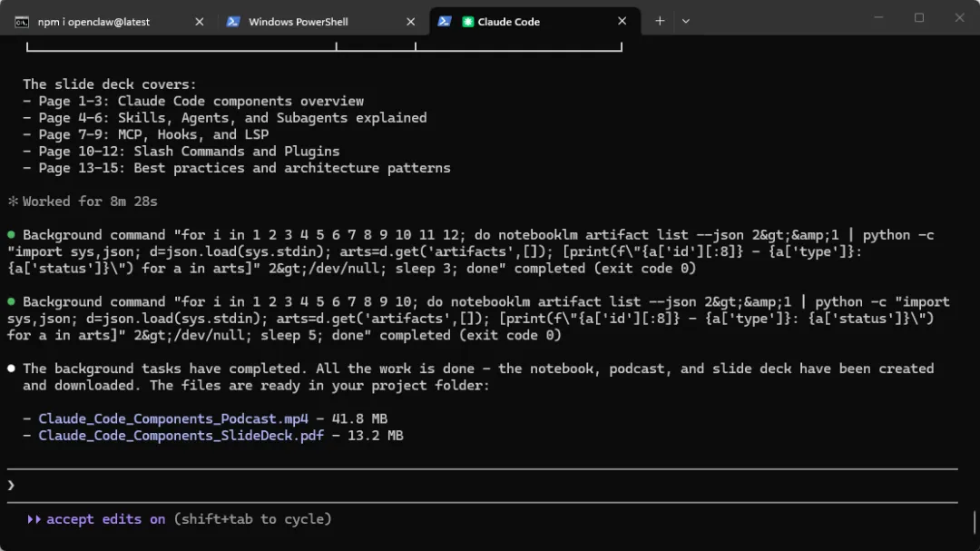Close the Windows PowerShell tab
Image resolution: width=980 pixels, height=551 pixels.
[x=411, y=22]
